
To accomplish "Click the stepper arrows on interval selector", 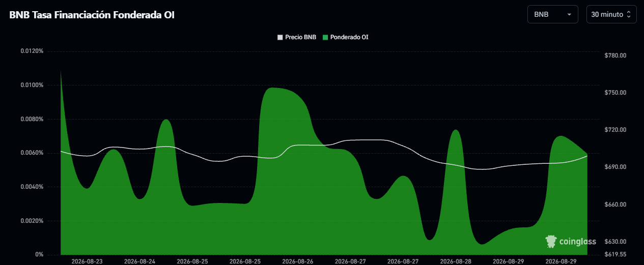I will point(629,15).
